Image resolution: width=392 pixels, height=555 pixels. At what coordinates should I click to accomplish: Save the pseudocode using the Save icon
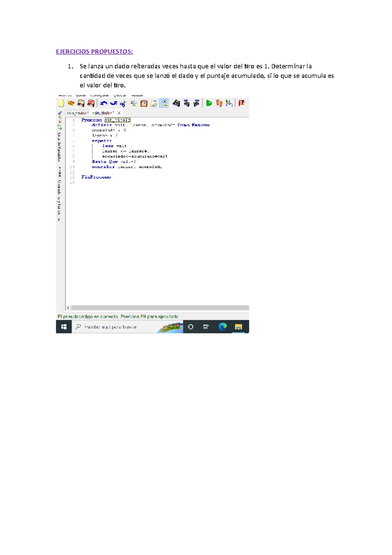pos(81,104)
